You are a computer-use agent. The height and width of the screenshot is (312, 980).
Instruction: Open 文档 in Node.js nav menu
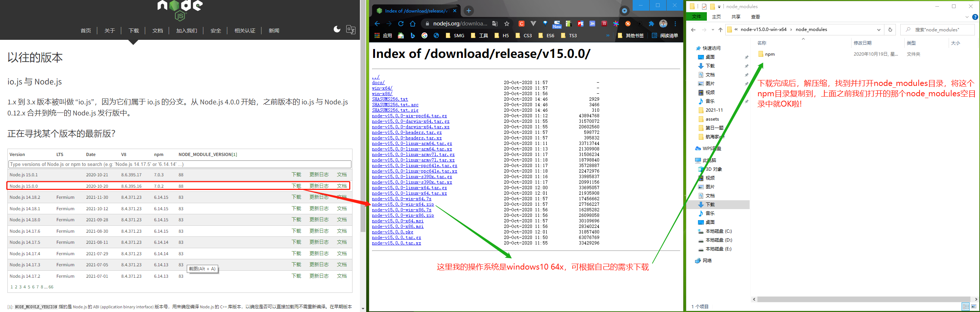(158, 30)
